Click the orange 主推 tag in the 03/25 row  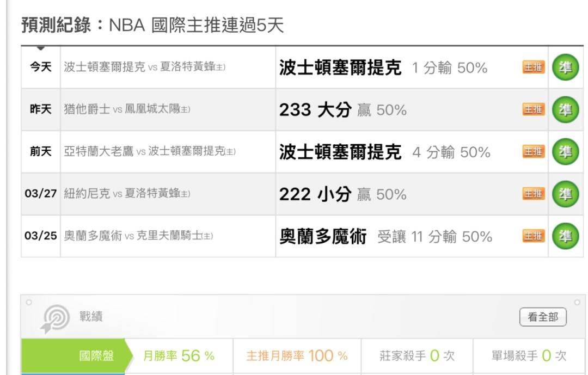click(x=534, y=236)
